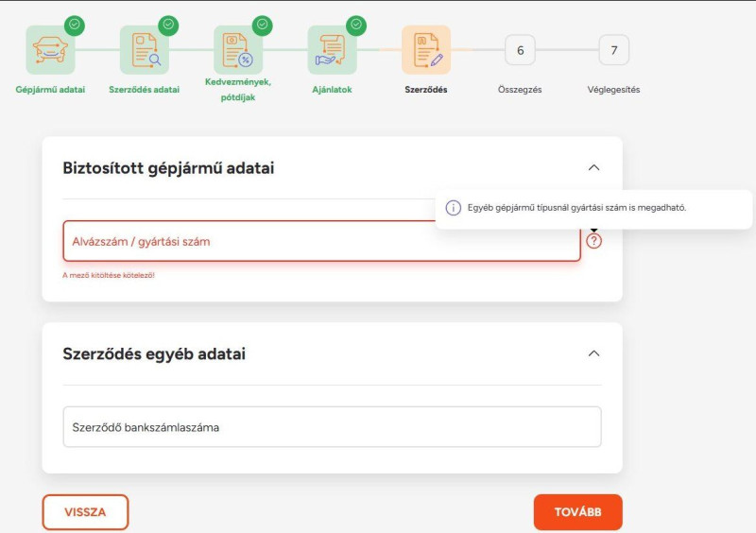Click the VISSZA back button

[85, 512]
